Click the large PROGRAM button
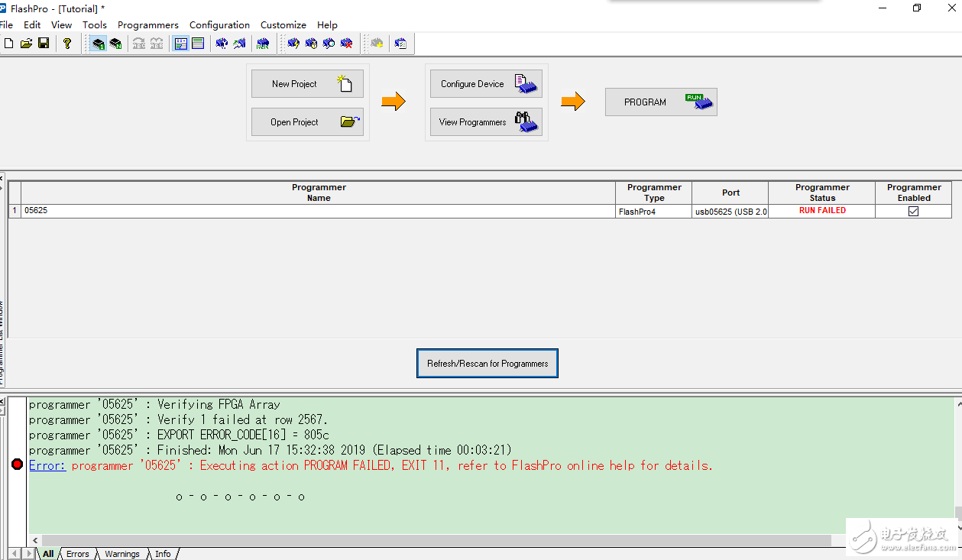 [661, 102]
